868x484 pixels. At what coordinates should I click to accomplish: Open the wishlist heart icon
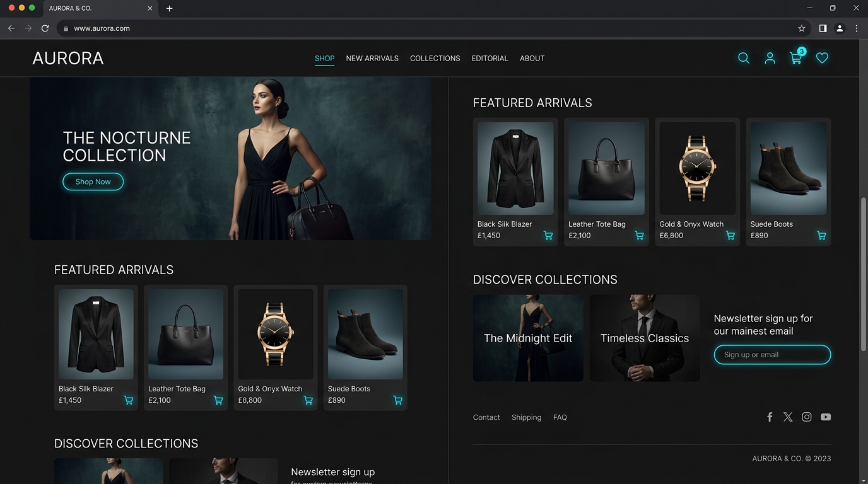(x=822, y=58)
